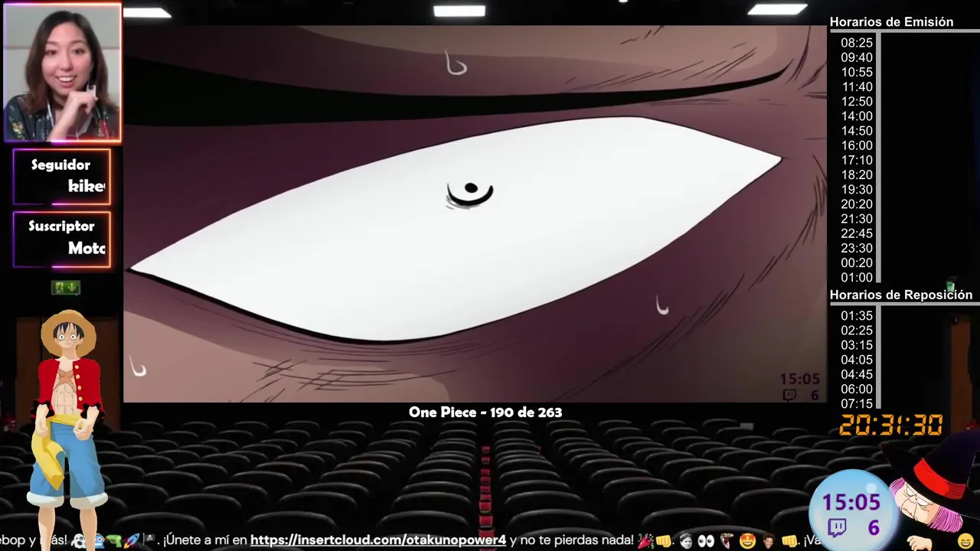Select the 10:55 broadcast time
980x551 pixels.
[857, 72]
